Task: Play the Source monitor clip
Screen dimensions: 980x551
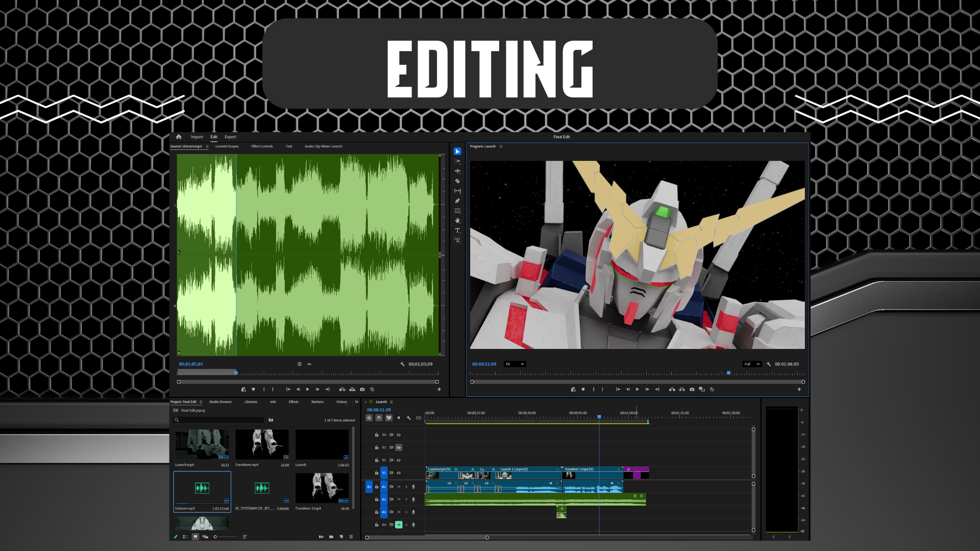Action: 308,389
